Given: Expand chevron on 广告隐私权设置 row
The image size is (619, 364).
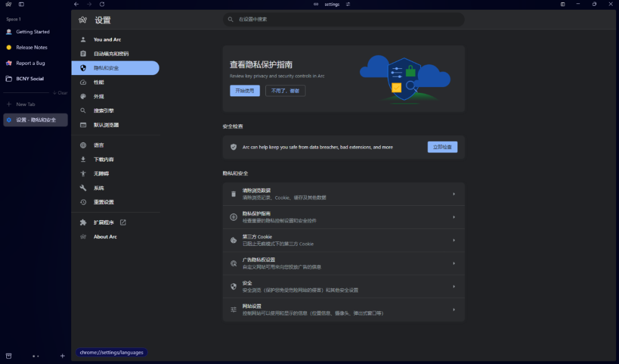Looking at the screenshot, I should click(453, 263).
